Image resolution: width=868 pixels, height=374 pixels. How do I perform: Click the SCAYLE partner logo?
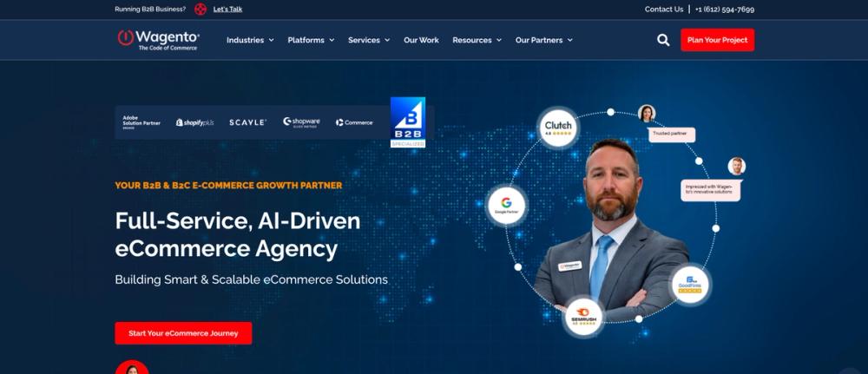[x=247, y=122]
